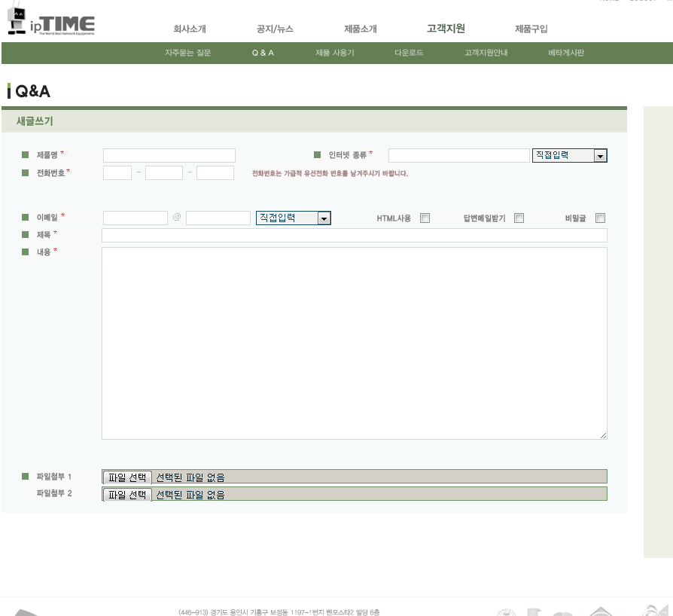Open the 공지/뉴스 menu
Screen dimensions: 673x616
tap(275, 29)
